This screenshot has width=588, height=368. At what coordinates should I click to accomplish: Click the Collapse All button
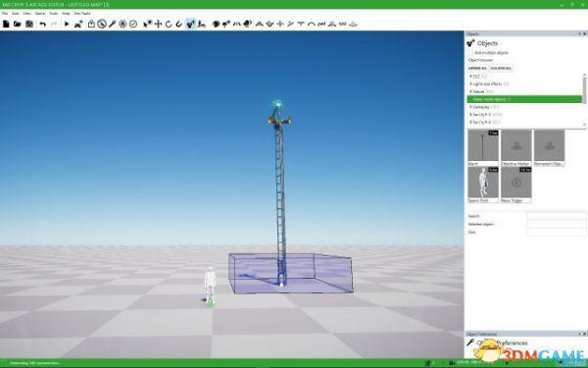click(501, 69)
